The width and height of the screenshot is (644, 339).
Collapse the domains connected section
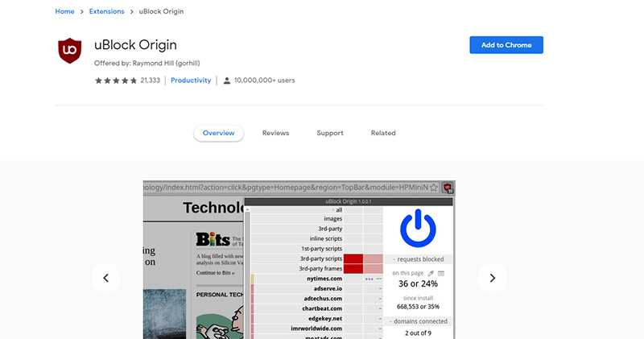coord(418,321)
